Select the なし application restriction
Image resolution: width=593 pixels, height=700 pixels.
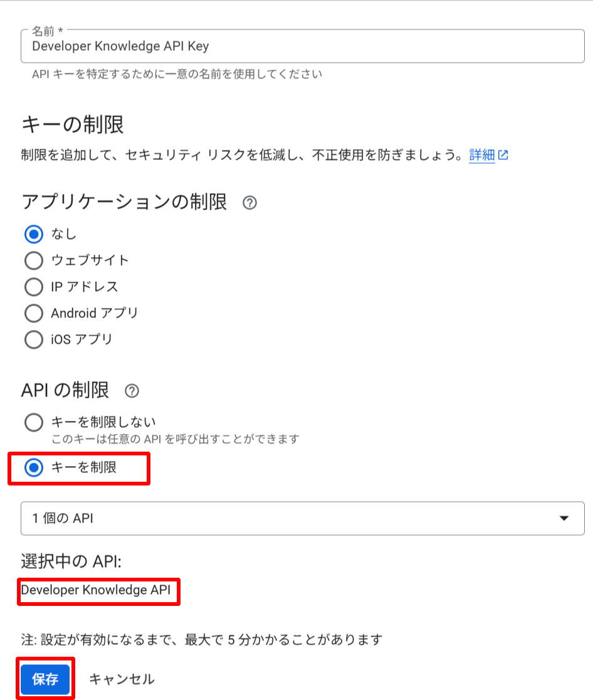point(33,234)
